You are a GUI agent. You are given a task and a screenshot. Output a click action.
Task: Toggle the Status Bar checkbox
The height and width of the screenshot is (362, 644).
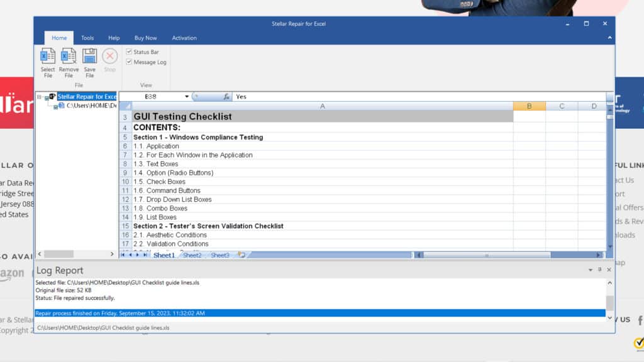coord(129,52)
